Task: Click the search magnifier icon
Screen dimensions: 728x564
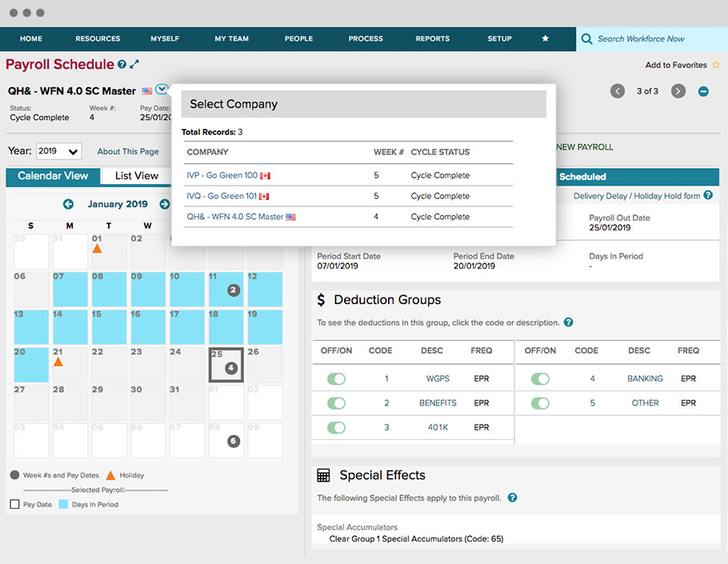Action: pyautogui.click(x=586, y=39)
